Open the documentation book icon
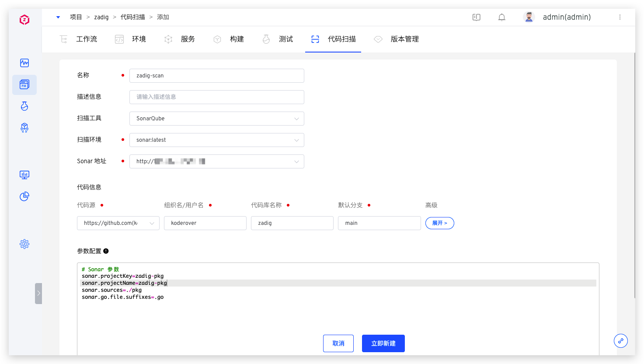The height and width of the screenshot is (364, 644). pyautogui.click(x=477, y=17)
